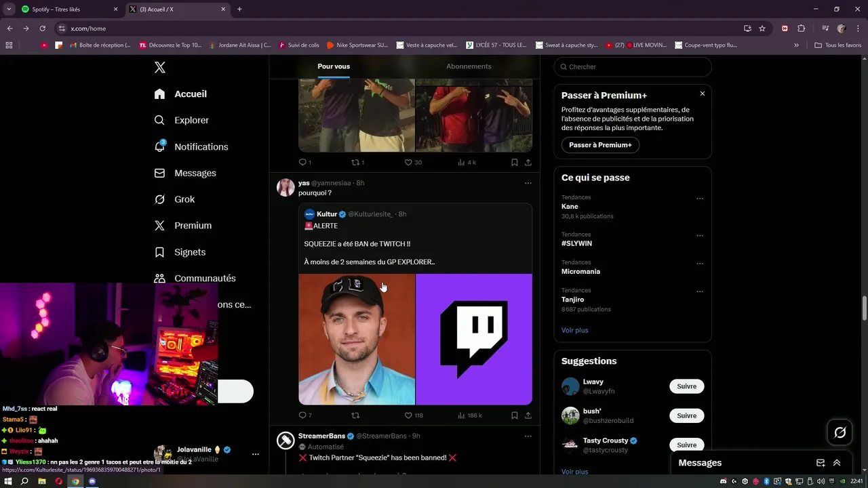View stats of the 186 k views post
The height and width of the screenshot is (488, 868).
(x=470, y=415)
